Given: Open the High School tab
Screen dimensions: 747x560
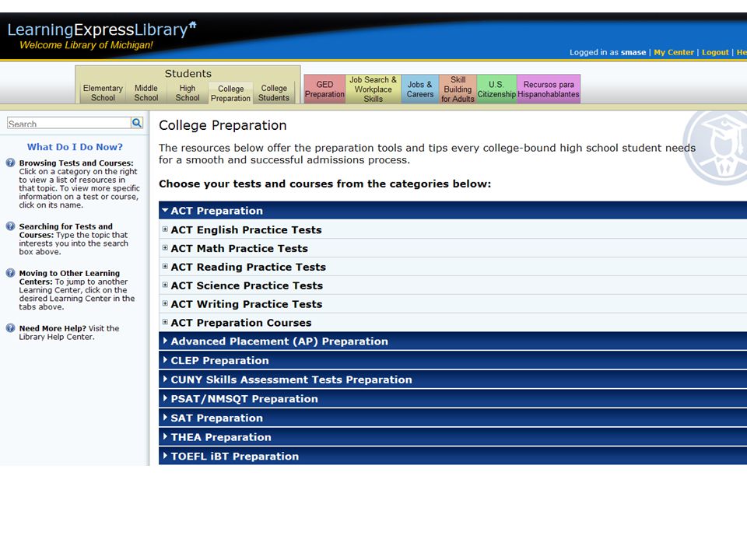Looking at the screenshot, I should [x=188, y=93].
